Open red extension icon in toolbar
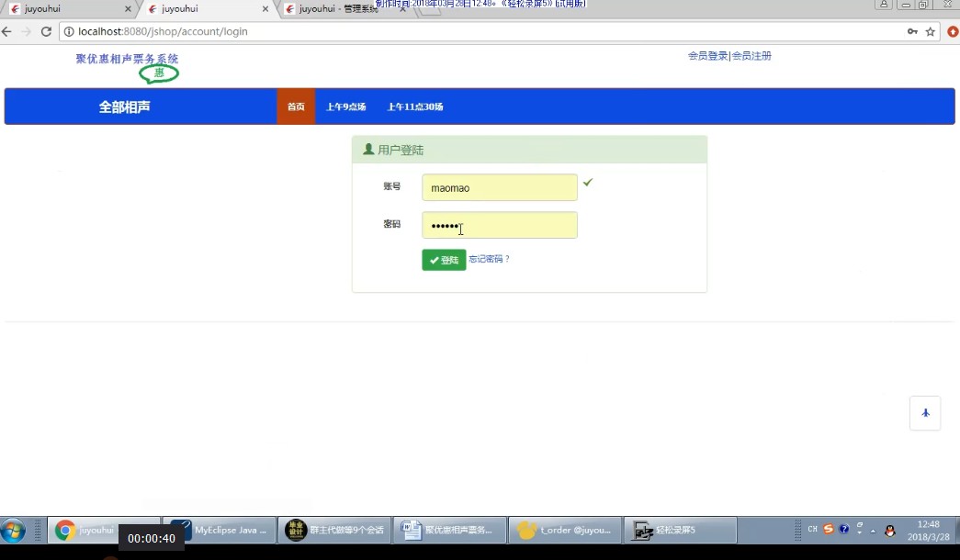The image size is (960, 560). [953, 32]
